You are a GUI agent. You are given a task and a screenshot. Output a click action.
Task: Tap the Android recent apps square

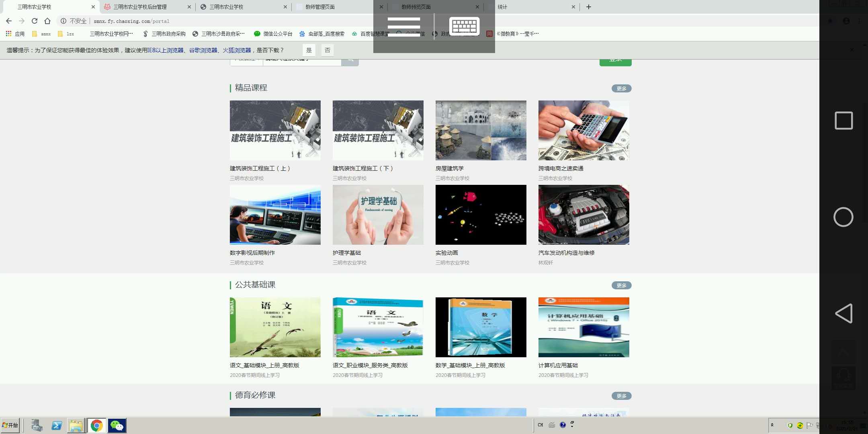click(843, 121)
